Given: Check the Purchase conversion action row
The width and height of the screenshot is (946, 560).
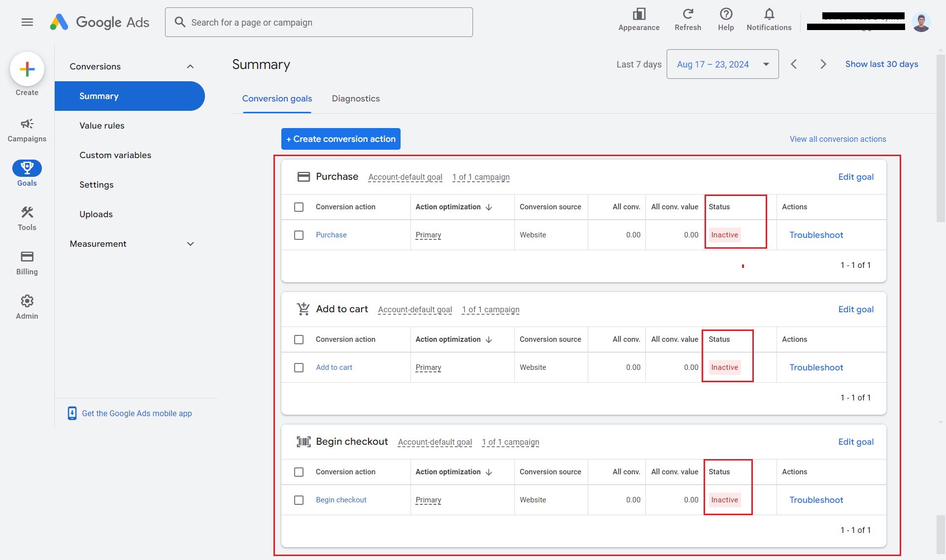Looking at the screenshot, I should pyautogui.click(x=299, y=235).
